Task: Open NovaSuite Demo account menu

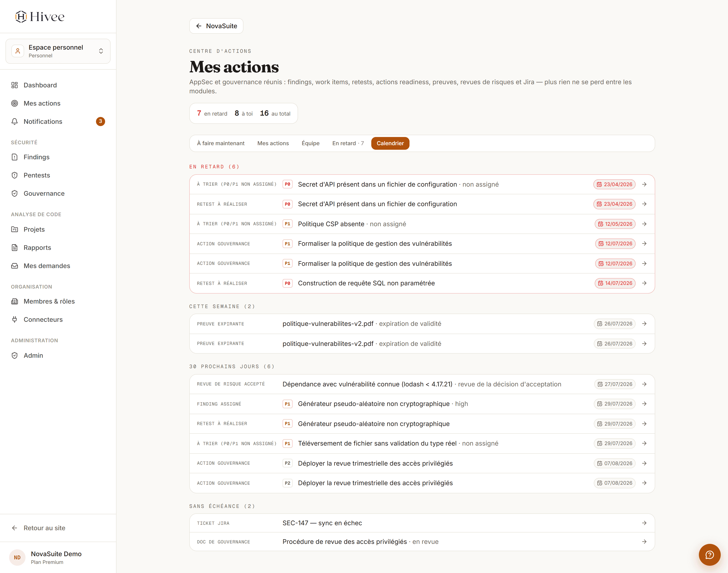Action: coord(58,558)
